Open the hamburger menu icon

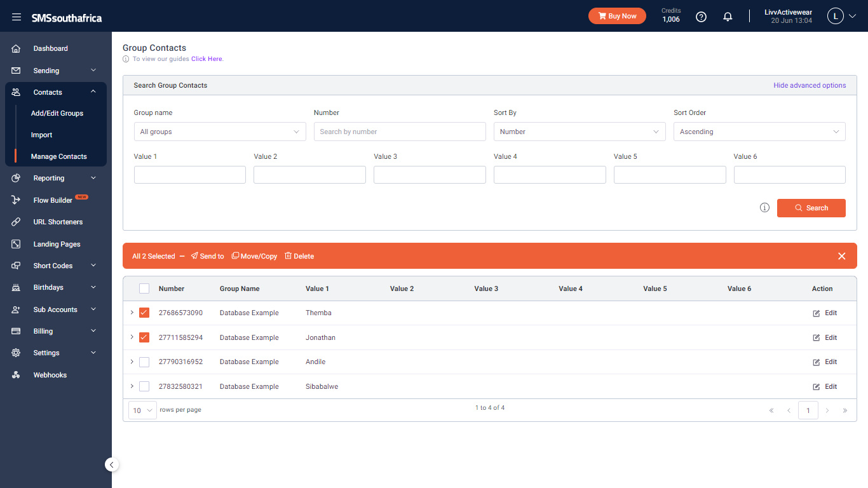point(17,17)
